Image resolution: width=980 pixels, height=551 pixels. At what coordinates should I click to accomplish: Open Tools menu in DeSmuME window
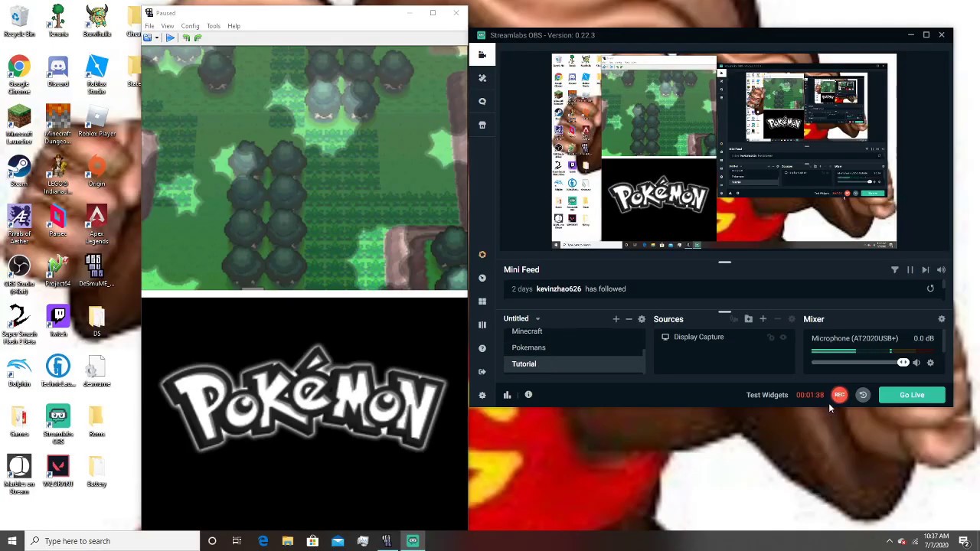(x=213, y=26)
